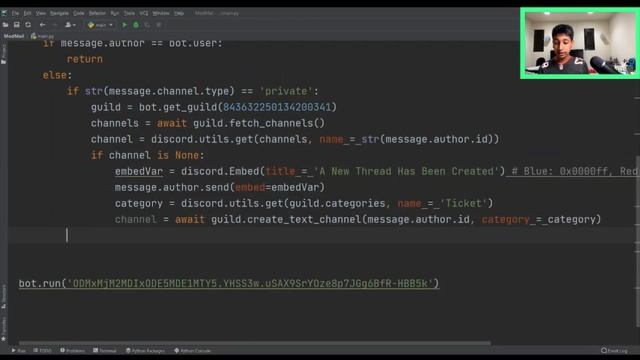The image size is (640, 360).
Task: Open the Help menu
Action: 179,13
